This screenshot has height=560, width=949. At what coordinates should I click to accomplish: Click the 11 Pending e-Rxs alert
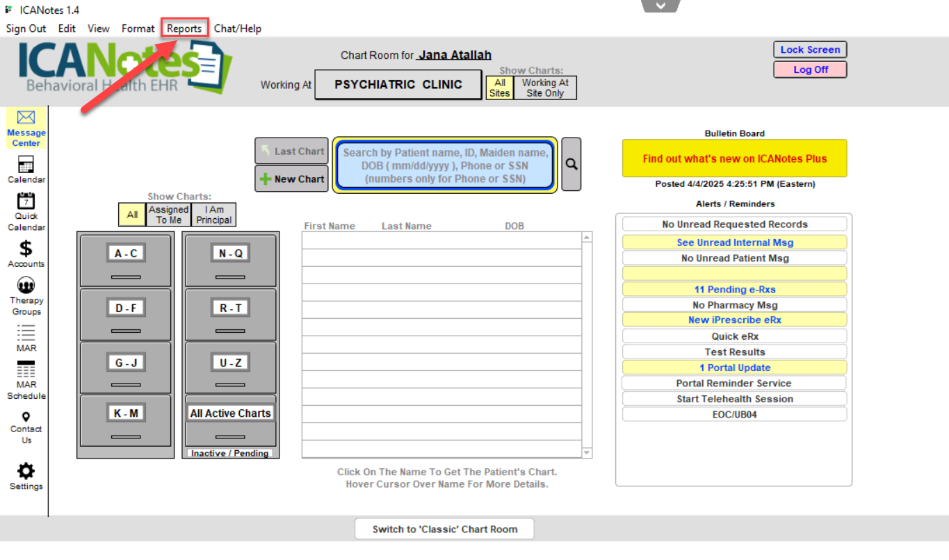pos(734,290)
